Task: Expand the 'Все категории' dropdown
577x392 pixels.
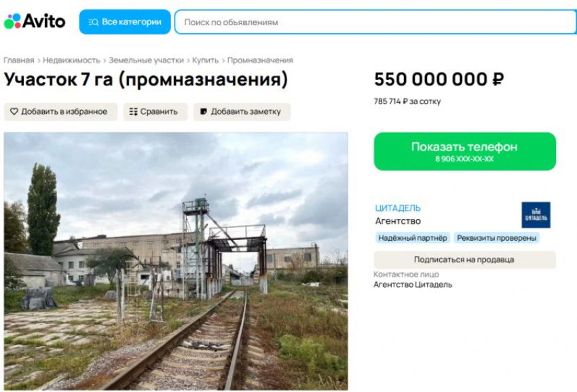Action: [126, 21]
